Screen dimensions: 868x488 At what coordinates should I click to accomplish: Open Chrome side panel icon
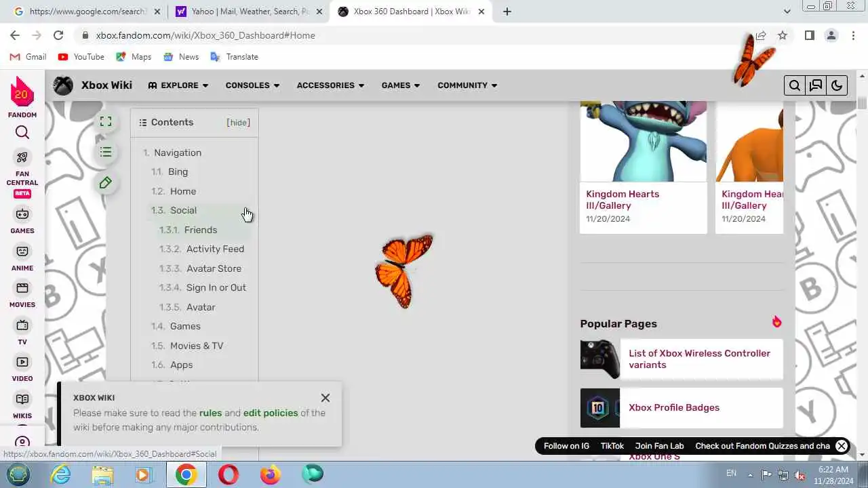(x=809, y=35)
